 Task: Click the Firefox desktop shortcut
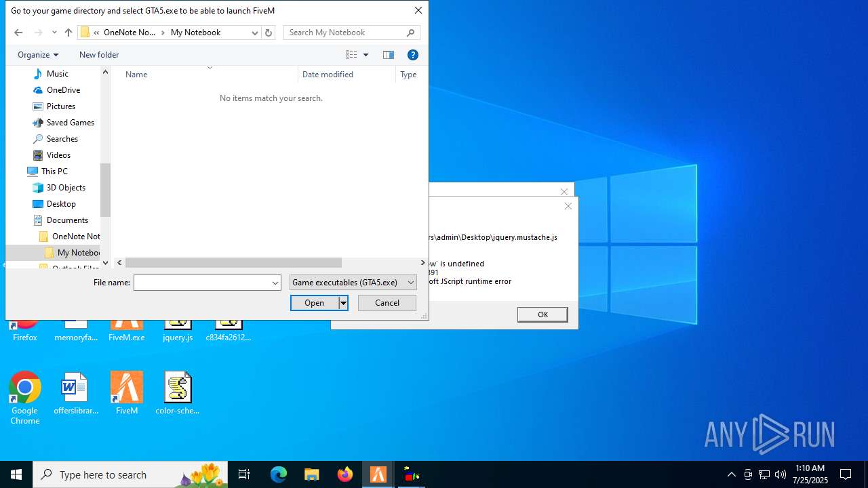(25, 331)
